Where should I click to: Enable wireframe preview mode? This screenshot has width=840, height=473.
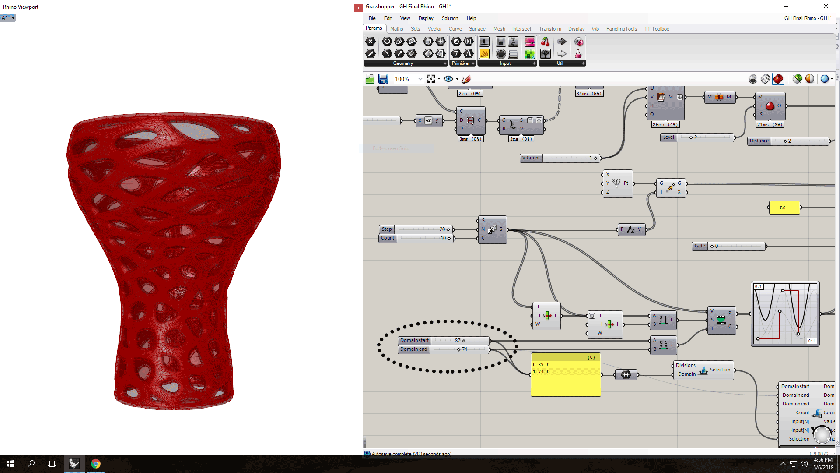[x=766, y=78]
